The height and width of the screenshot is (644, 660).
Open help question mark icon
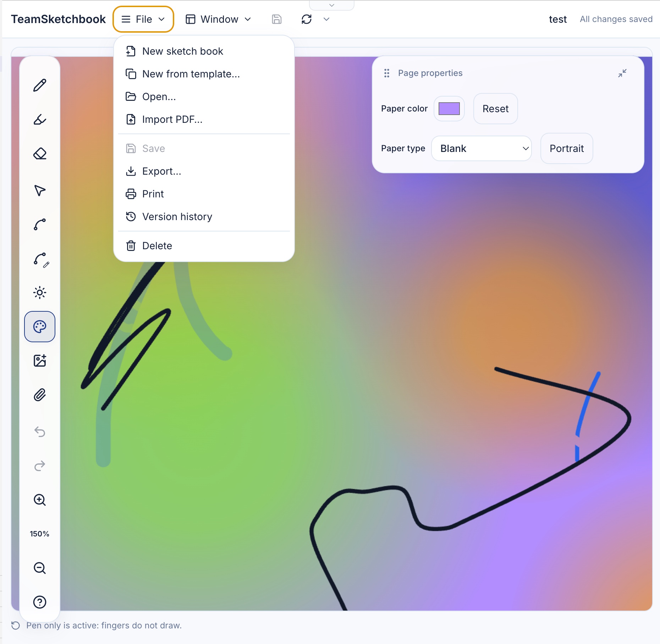pyautogui.click(x=40, y=602)
